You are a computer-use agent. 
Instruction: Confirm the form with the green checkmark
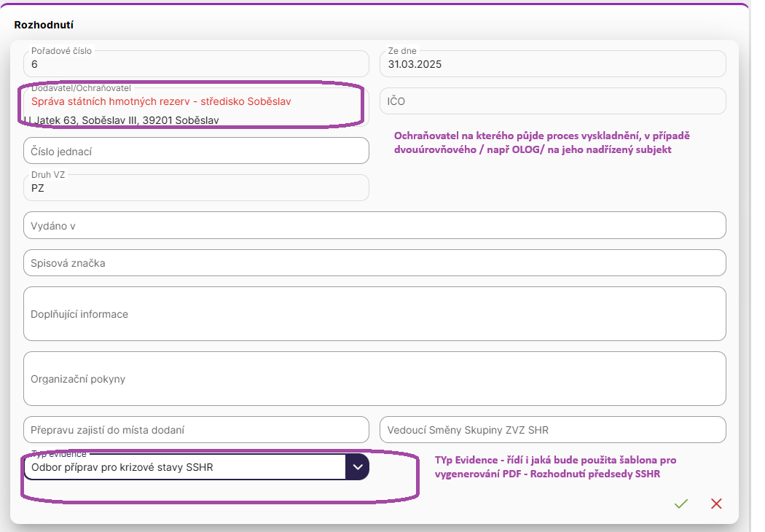(x=681, y=504)
